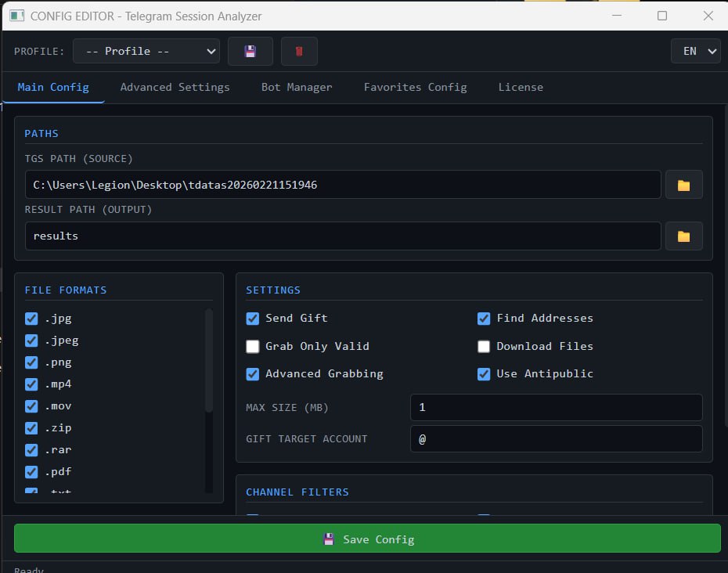Browse for TGS source path folder icon
The image size is (728, 573).
pos(683,186)
